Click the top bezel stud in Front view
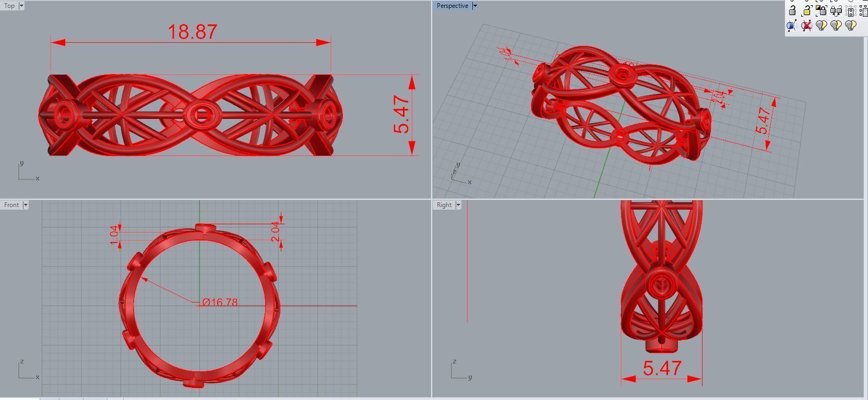This screenshot has height=400, width=868. click(x=206, y=228)
